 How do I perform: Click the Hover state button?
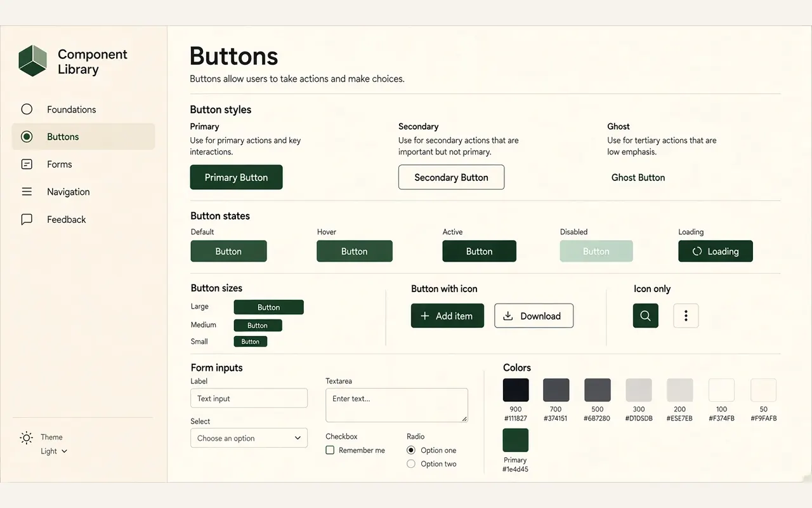[355, 251]
